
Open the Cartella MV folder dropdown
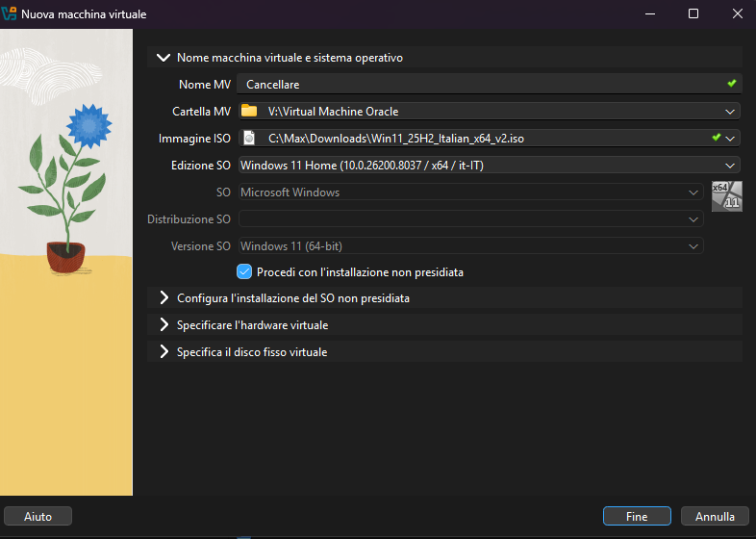[x=729, y=112]
